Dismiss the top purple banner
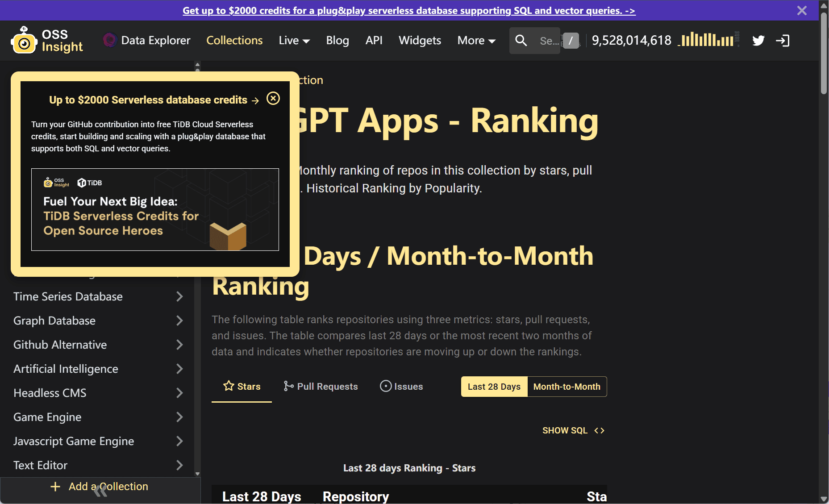This screenshot has height=504, width=829. click(x=802, y=10)
